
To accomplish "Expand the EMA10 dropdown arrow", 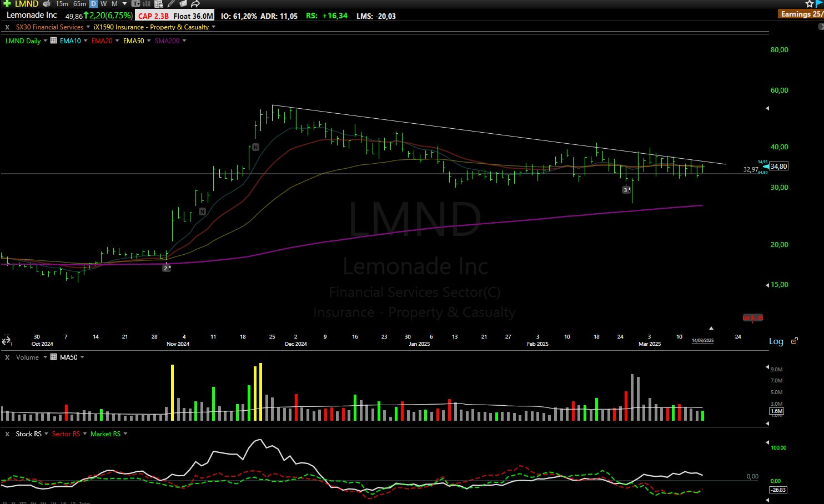I will pyautogui.click(x=86, y=41).
